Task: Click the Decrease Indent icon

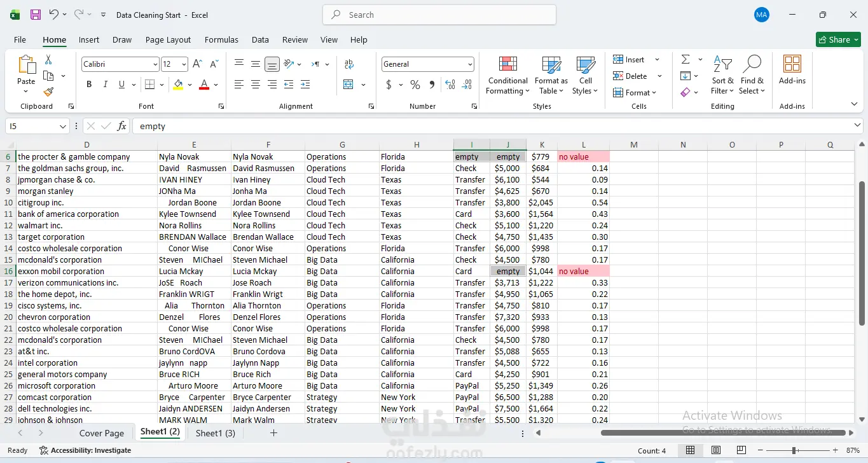Action: click(289, 85)
